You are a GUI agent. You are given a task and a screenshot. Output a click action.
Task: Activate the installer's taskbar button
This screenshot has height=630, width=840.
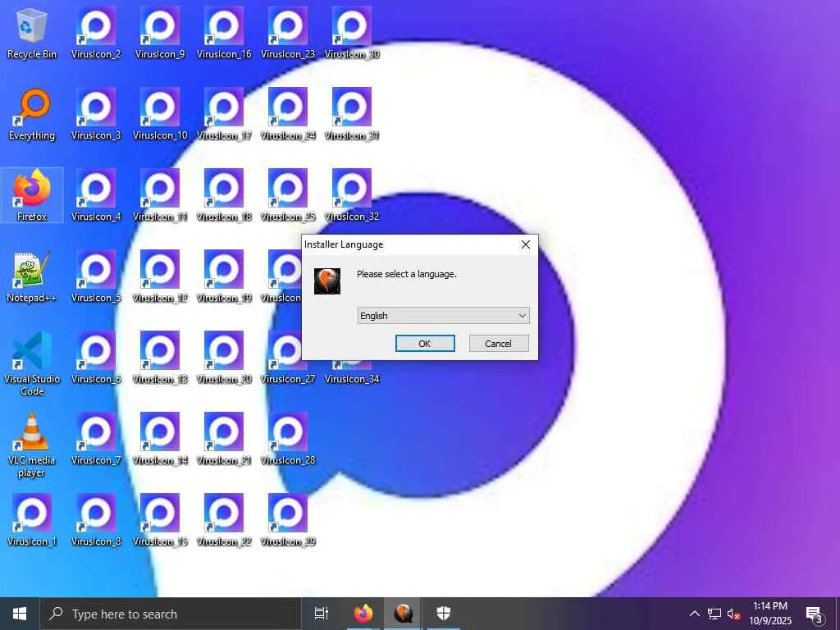404,614
